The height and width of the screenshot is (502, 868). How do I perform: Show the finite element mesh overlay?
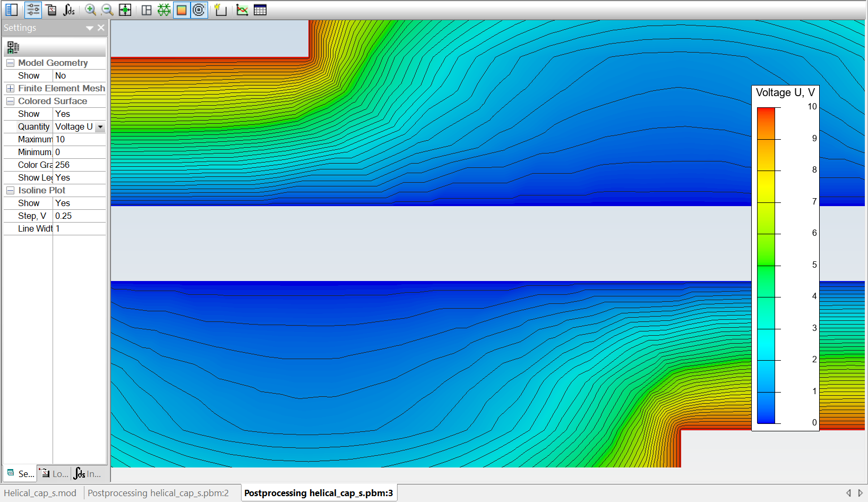coord(164,10)
